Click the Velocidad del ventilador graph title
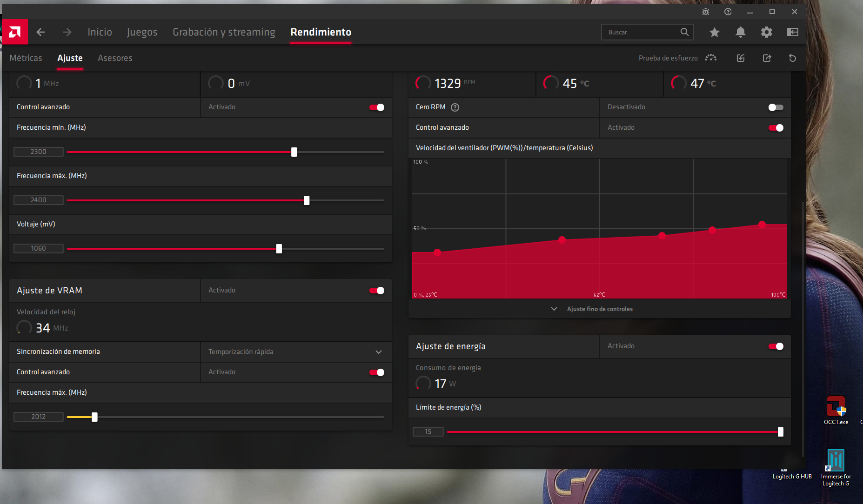The width and height of the screenshot is (863, 504). (x=504, y=148)
